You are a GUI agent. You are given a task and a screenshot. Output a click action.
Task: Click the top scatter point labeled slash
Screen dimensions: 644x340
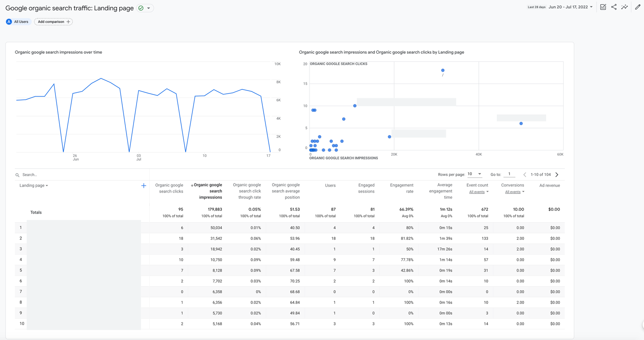443,70
